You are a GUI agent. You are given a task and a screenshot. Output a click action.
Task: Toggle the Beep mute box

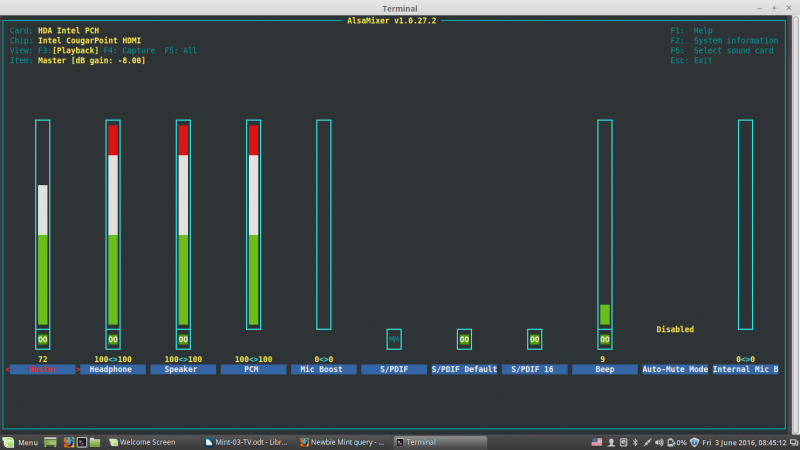pyautogui.click(x=605, y=339)
